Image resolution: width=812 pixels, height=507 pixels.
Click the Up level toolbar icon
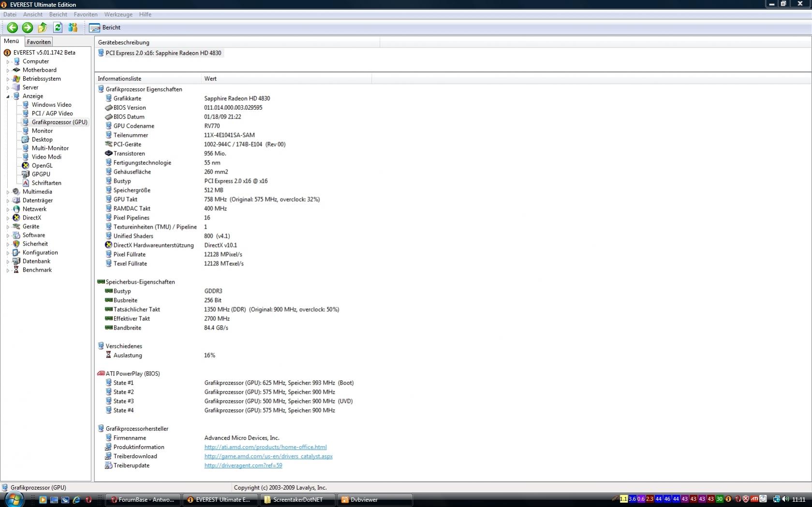(x=43, y=28)
